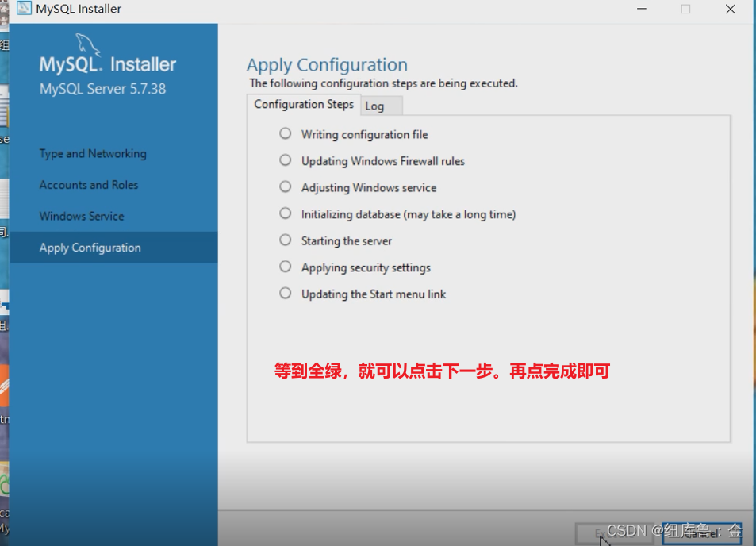This screenshot has width=756, height=546.
Task: Click status circle for Starting the server
Action: [x=286, y=240]
